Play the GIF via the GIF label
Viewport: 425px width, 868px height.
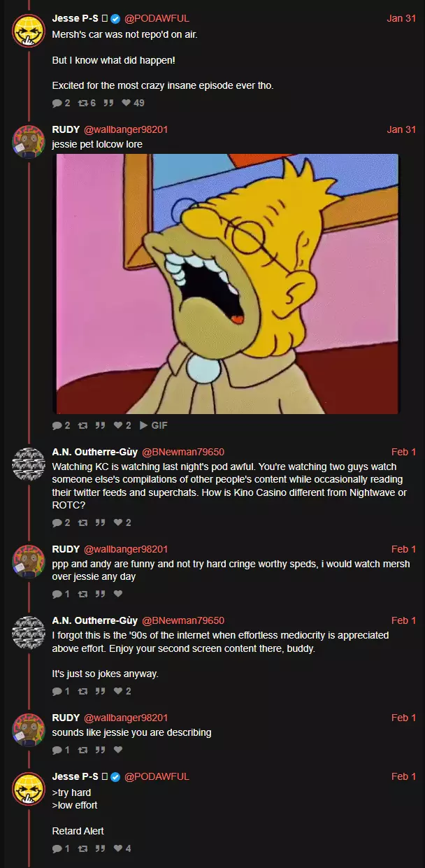(x=154, y=425)
